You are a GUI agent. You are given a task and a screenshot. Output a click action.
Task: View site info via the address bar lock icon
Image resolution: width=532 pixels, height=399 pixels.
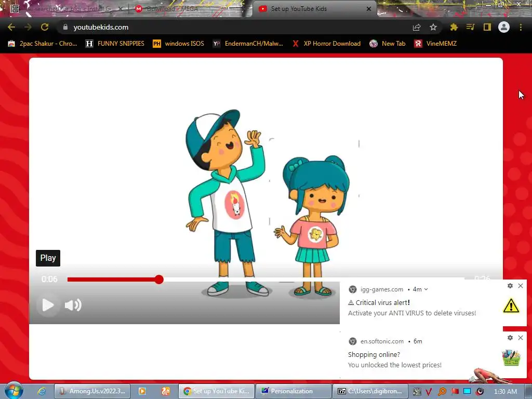click(65, 27)
